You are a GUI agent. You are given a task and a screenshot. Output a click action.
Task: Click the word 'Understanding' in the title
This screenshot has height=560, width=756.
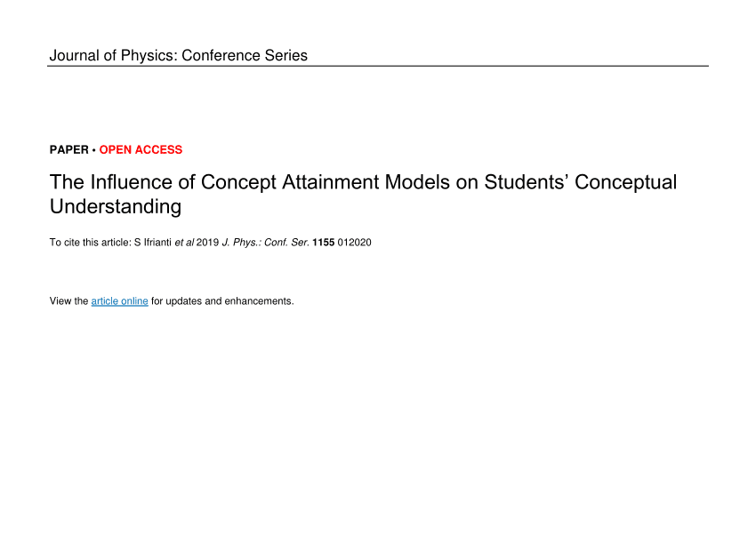click(116, 207)
